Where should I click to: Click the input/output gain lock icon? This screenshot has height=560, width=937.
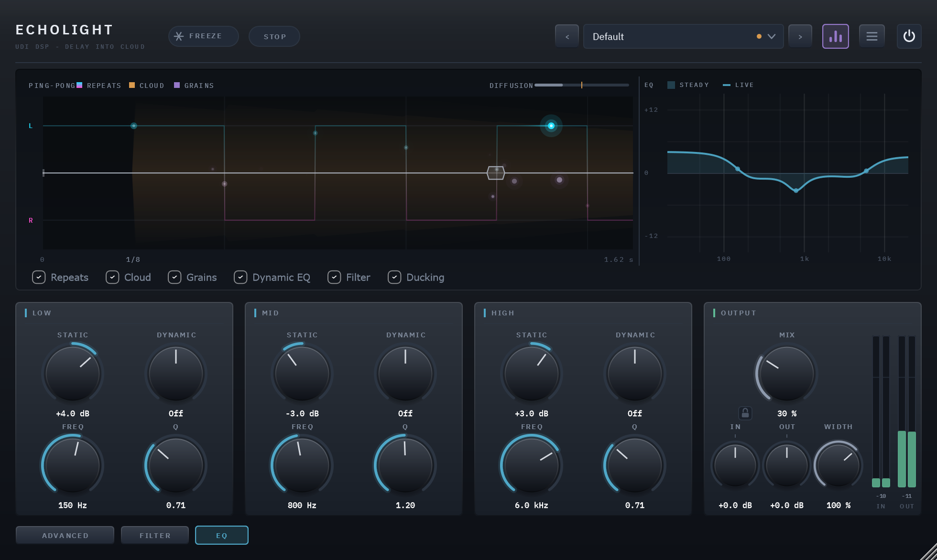(745, 413)
